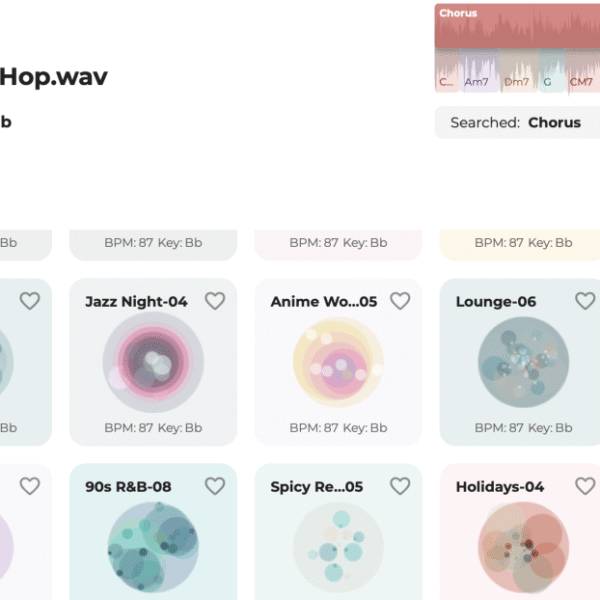Click the Searched: Chorus field
Image resolution: width=600 pixels, height=600 pixels.
click(x=517, y=122)
